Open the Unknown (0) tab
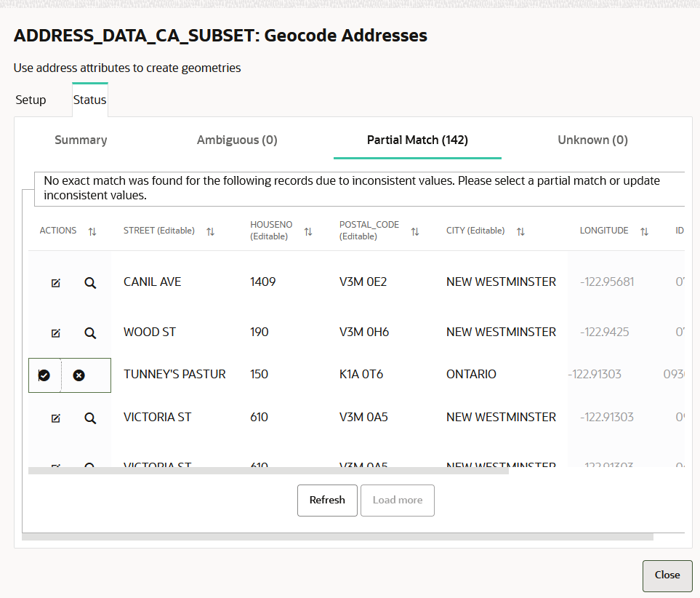Screen dimensions: 700x598 (x=592, y=140)
